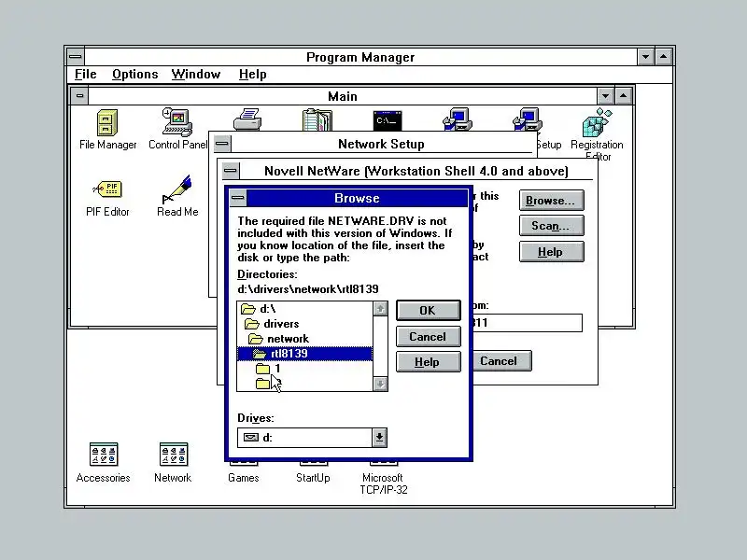Image resolution: width=747 pixels, height=560 pixels.
Task: Open the Clipboard Viewer icon
Action: coord(317,119)
